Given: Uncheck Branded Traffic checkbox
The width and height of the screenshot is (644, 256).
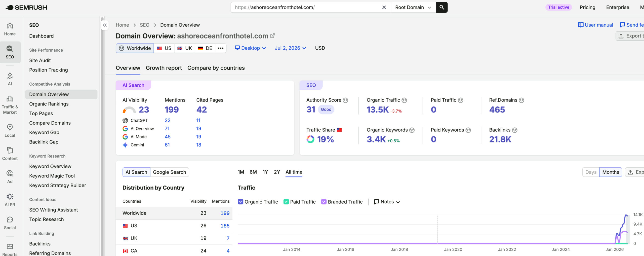Looking at the screenshot, I should click(324, 202).
